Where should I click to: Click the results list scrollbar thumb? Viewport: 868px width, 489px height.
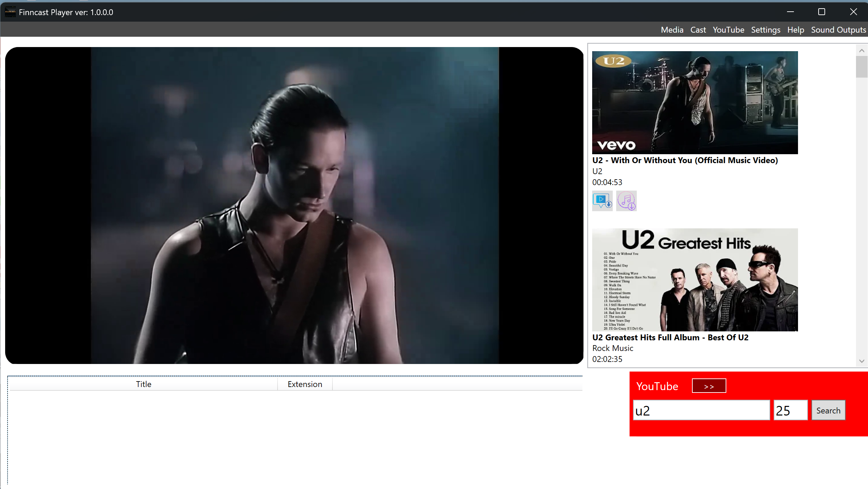coord(861,67)
